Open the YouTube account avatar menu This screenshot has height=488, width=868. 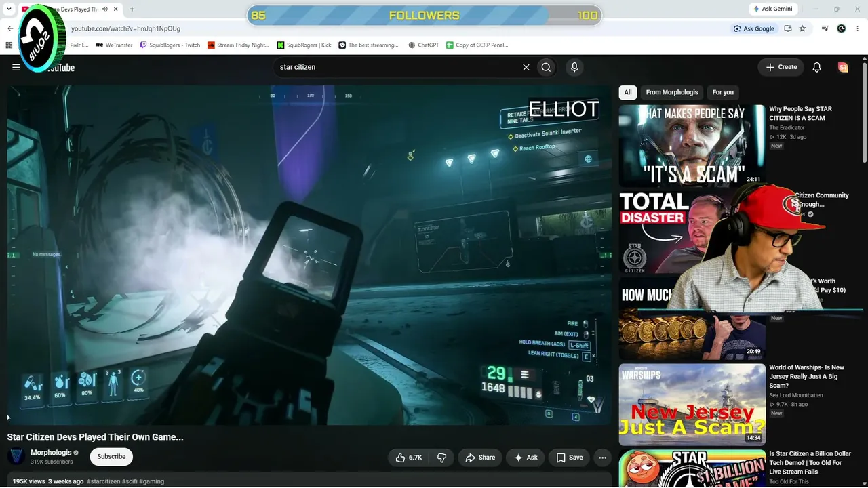pos(844,67)
